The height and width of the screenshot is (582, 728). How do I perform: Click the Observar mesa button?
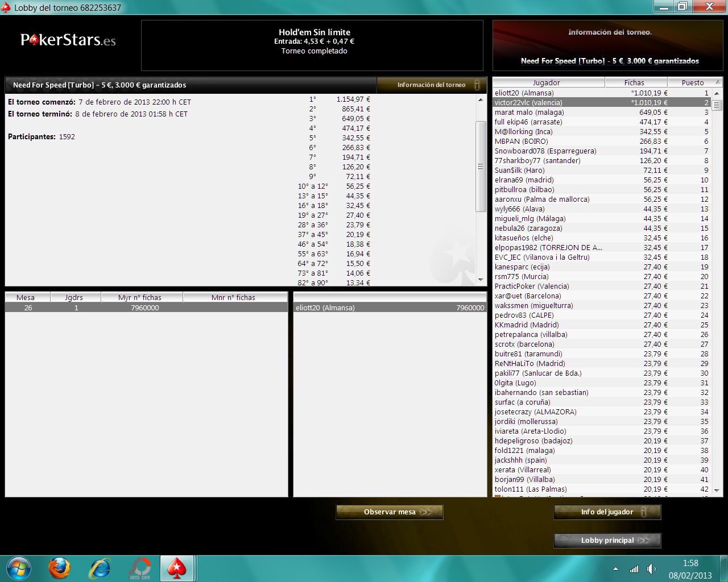tap(390, 512)
